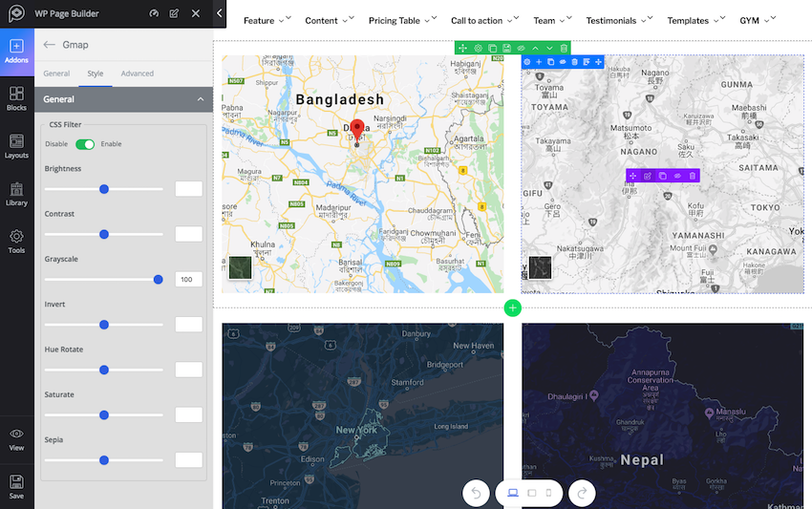
Task: Edit the addon via purple toolbar pencil
Action: (648, 176)
